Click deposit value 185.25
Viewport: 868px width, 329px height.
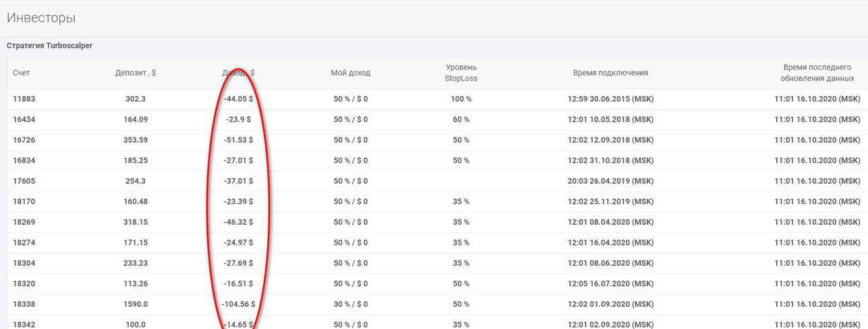[x=136, y=160]
